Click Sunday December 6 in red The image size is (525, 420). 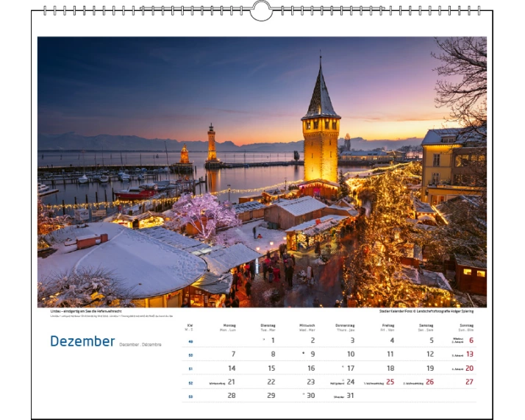470,341
